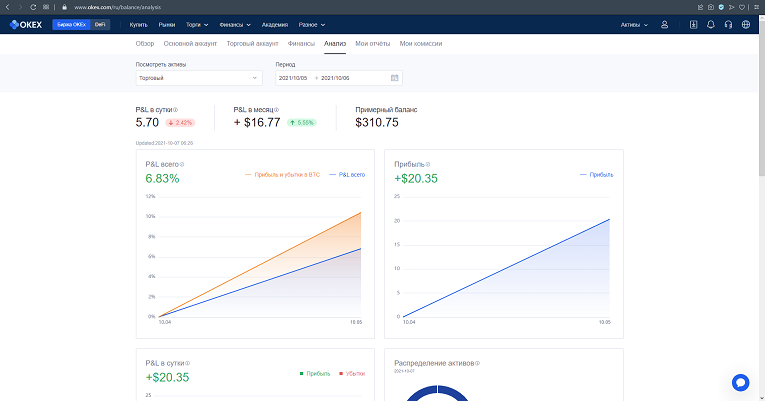Open the language globe icon
Viewport: 765px width, 401px height.
click(746, 24)
